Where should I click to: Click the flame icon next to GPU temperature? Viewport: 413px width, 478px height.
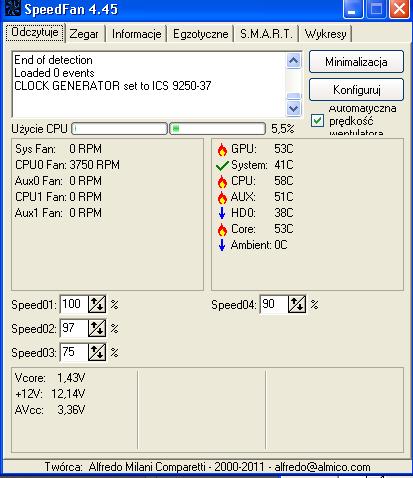click(x=222, y=149)
